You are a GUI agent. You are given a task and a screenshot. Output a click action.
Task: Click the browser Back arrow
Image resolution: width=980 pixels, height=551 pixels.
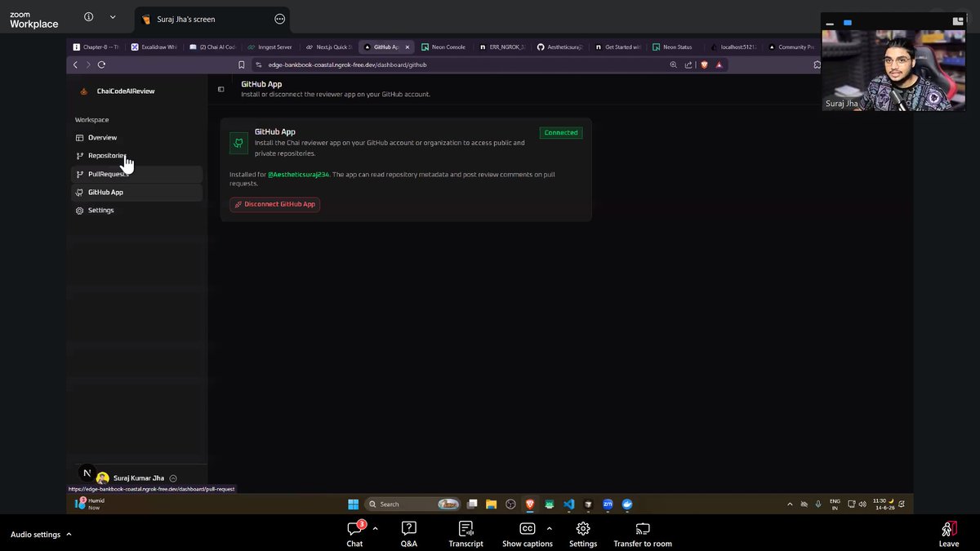point(75,64)
